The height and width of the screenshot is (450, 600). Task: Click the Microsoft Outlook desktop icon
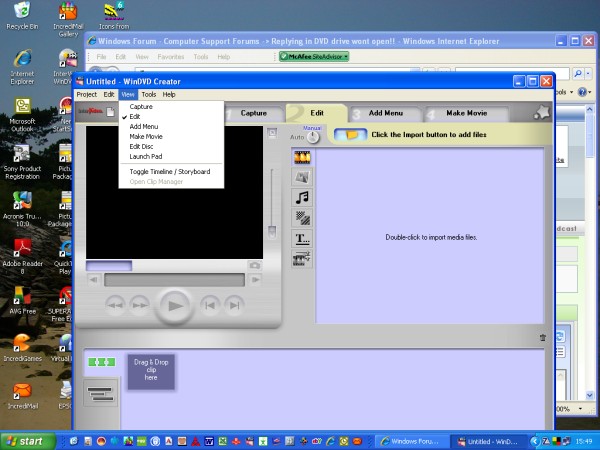pos(22,115)
